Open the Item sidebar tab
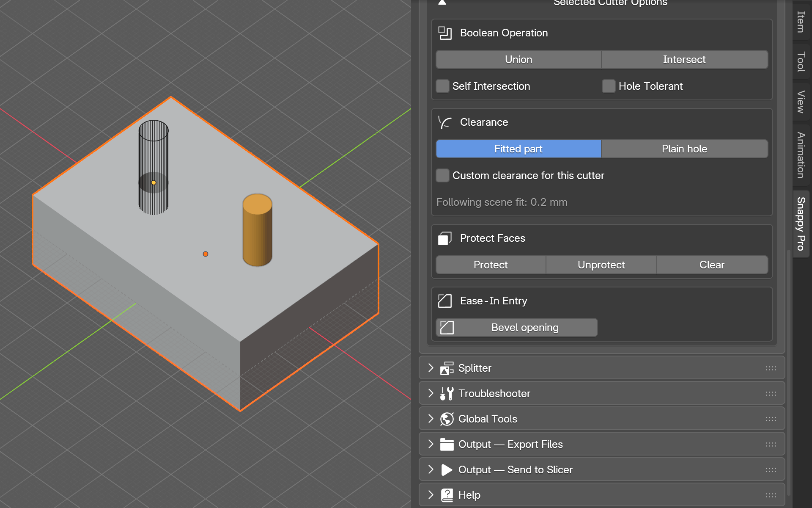The image size is (812, 508). [x=801, y=21]
